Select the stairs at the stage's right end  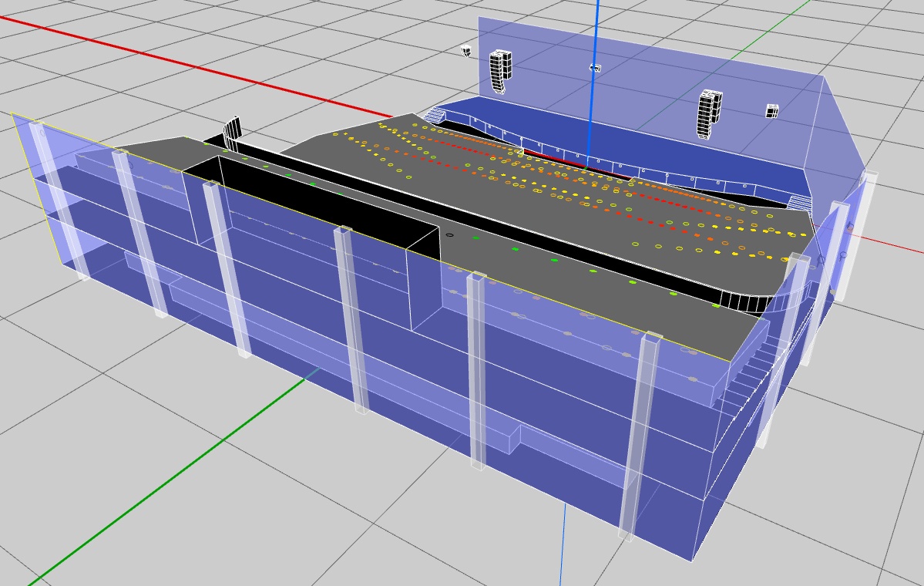click(x=799, y=202)
